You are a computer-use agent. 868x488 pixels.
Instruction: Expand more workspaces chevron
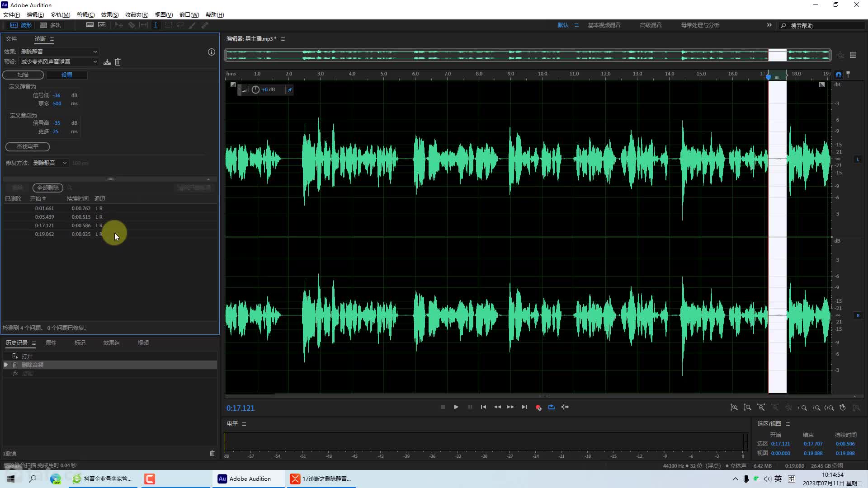pyautogui.click(x=769, y=25)
